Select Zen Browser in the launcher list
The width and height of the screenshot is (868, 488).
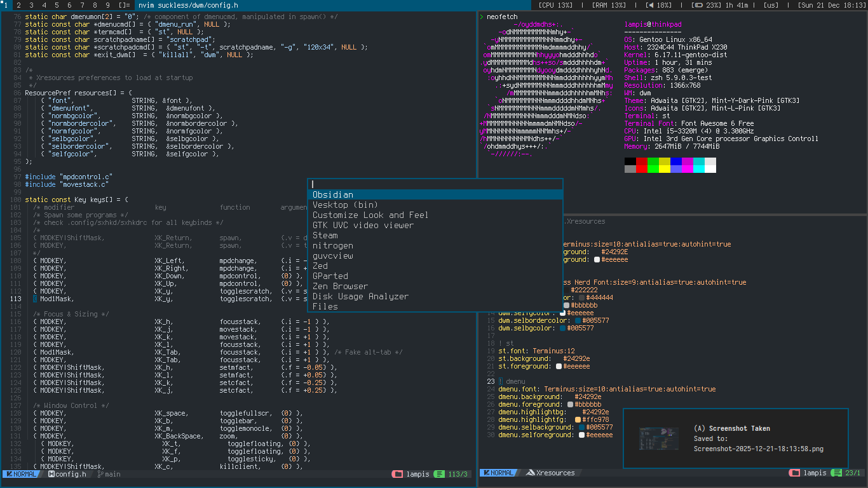pos(339,286)
